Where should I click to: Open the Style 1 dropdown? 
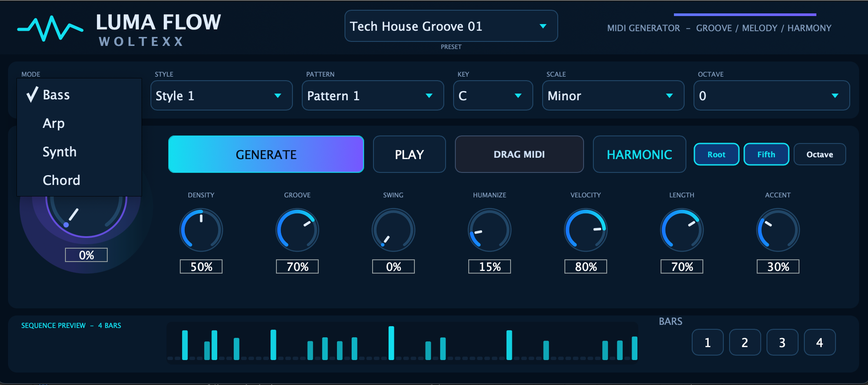(x=221, y=95)
